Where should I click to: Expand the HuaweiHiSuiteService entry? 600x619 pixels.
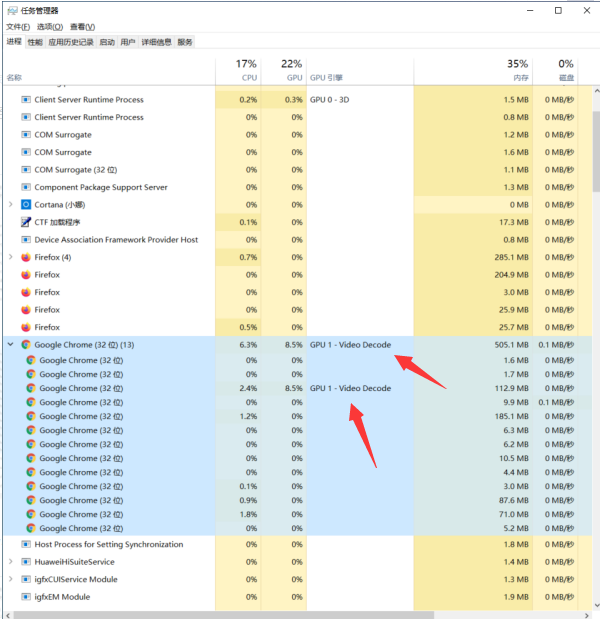tap(11, 562)
